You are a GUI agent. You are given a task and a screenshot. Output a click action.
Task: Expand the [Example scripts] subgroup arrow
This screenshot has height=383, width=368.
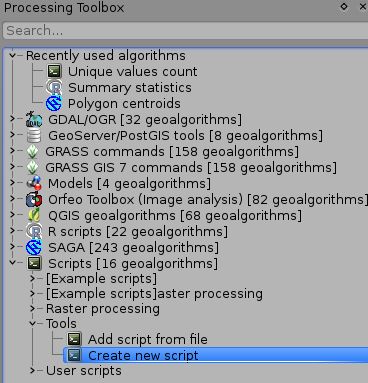tap(33, 278)
